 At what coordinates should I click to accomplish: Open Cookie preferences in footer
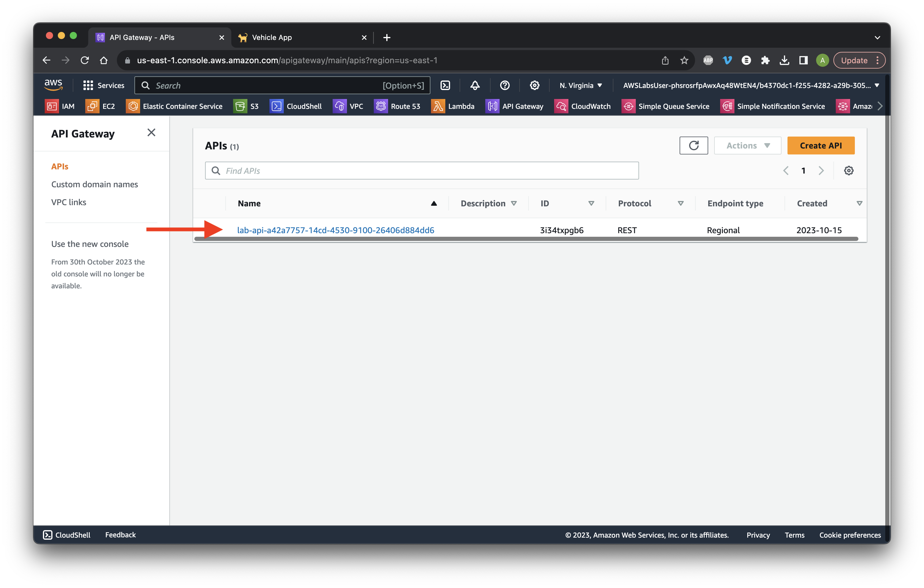[x=850, y=535]
